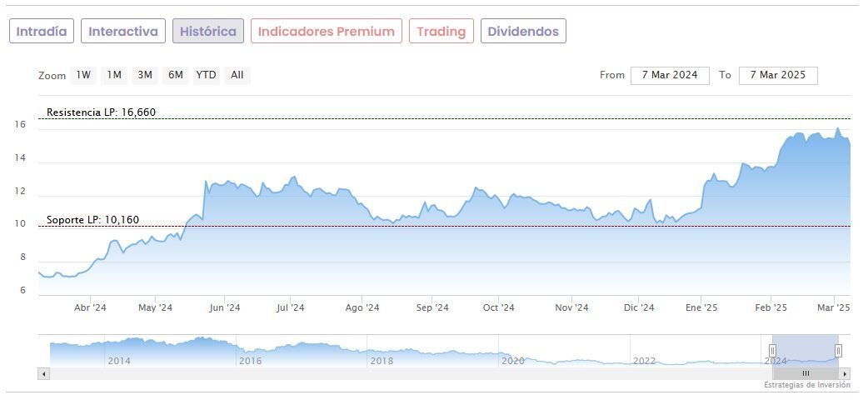Screen dimensions: 868x400
Task: Zoom the chart to 3M
Action: 145,75
